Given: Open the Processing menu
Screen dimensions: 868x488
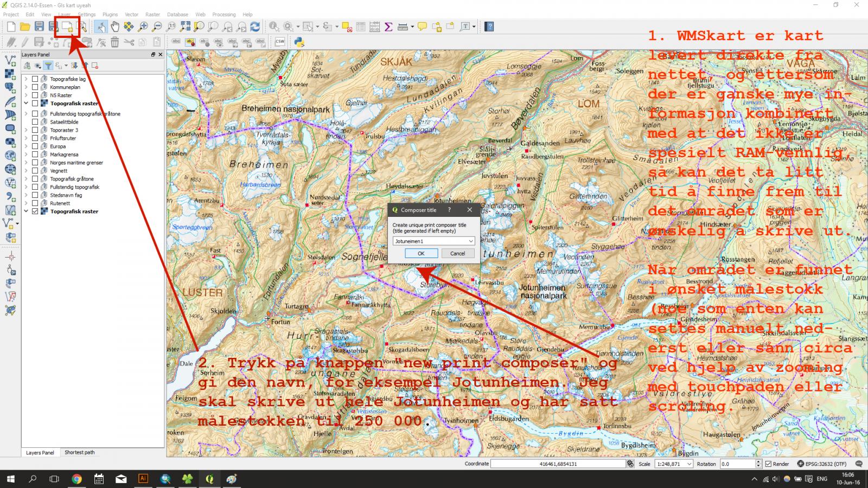Looking at the screenshot, I should pyautogui.click(x=224, y=15).
